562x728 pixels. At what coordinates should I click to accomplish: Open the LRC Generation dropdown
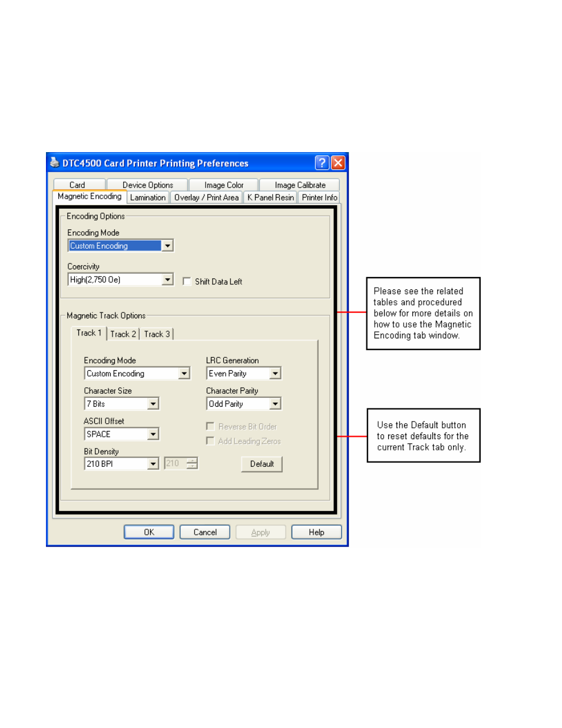[x=275, y=374]
